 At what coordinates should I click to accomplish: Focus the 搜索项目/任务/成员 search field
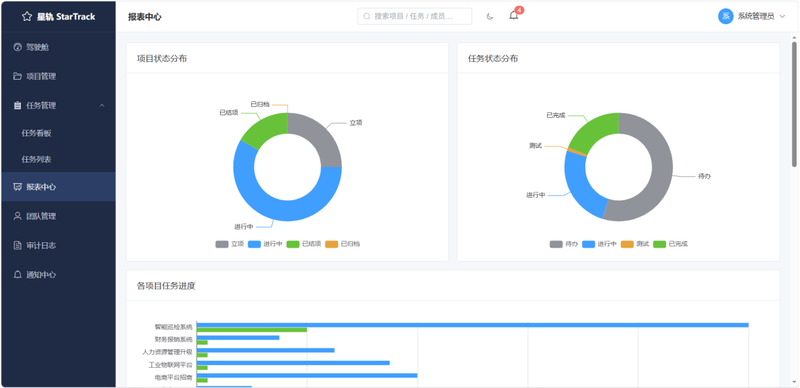[x=414, y=16]
